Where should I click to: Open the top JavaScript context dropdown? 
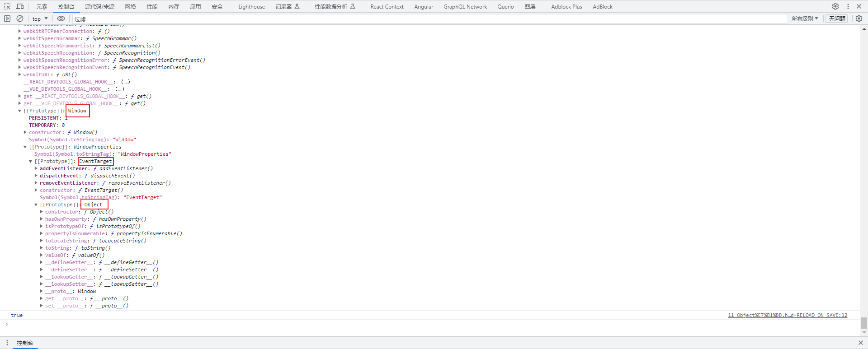point(40,19)
